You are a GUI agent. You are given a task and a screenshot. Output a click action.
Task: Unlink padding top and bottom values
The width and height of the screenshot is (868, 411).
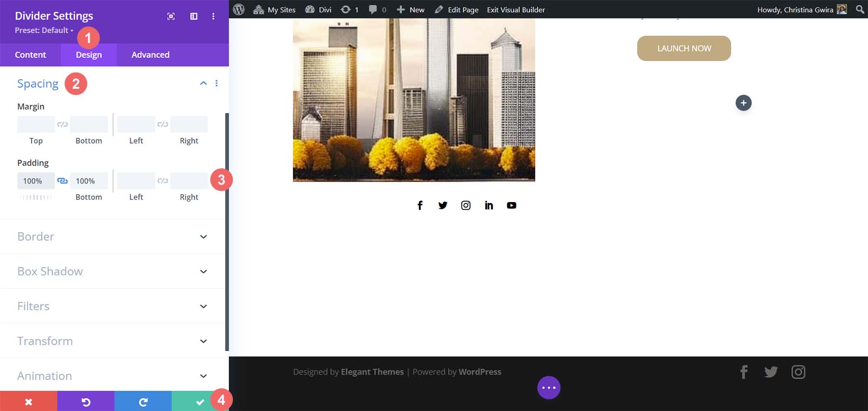pos(62,181)
